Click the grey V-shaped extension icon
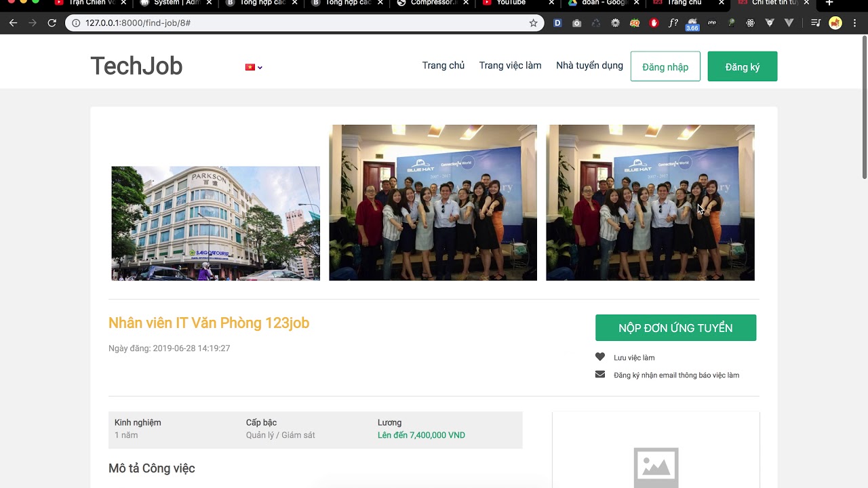868x488 pixels. tap(789, 23)
